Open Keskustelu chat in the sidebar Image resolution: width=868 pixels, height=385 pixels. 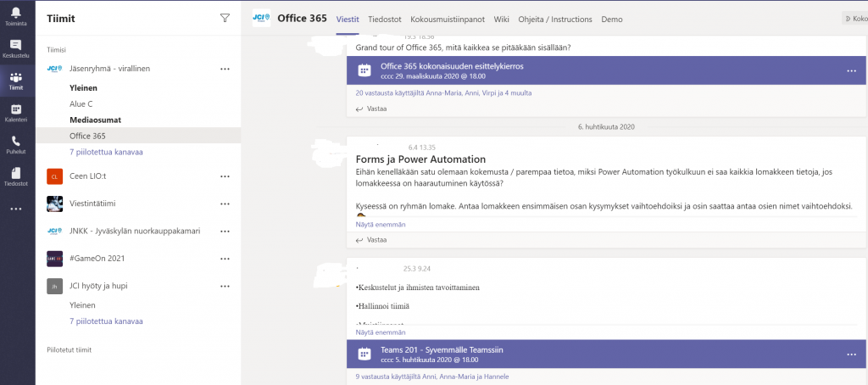(15, 47)
